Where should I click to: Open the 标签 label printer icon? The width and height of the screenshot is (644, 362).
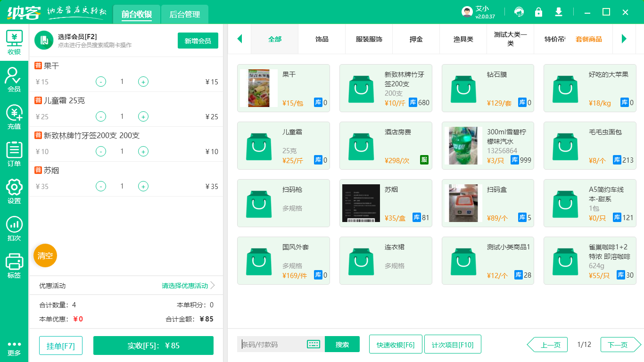tap(14, 265)
